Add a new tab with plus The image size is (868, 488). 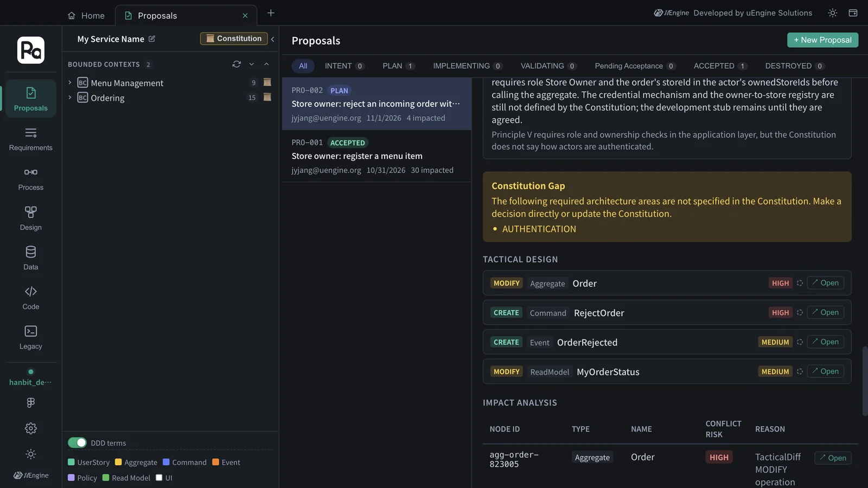click(x=271, y=13)
